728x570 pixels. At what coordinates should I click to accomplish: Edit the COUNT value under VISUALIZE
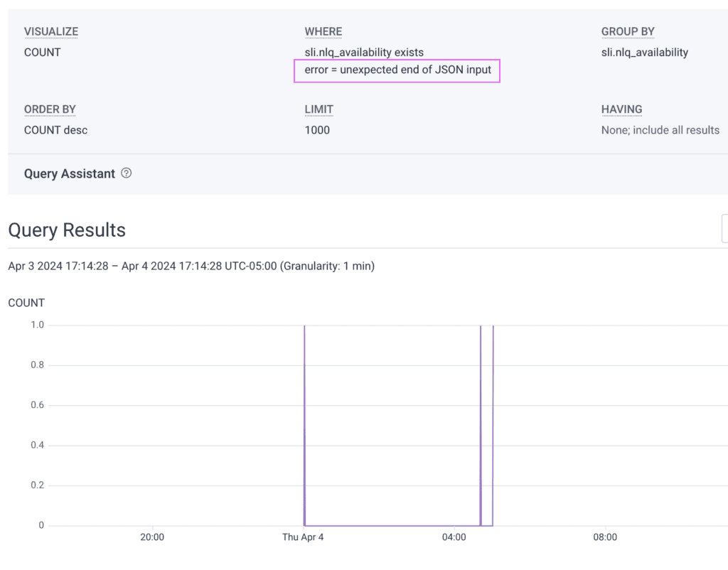[43, 52]
